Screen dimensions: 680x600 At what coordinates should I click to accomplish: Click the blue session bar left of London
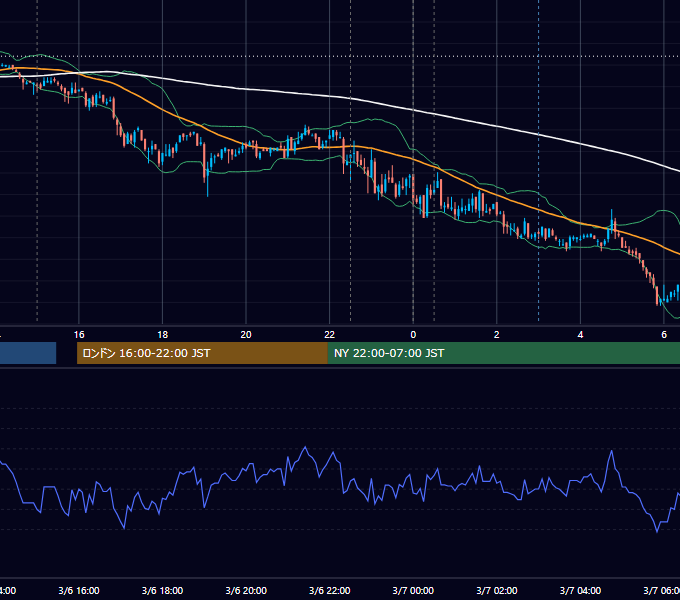[28, 353]
